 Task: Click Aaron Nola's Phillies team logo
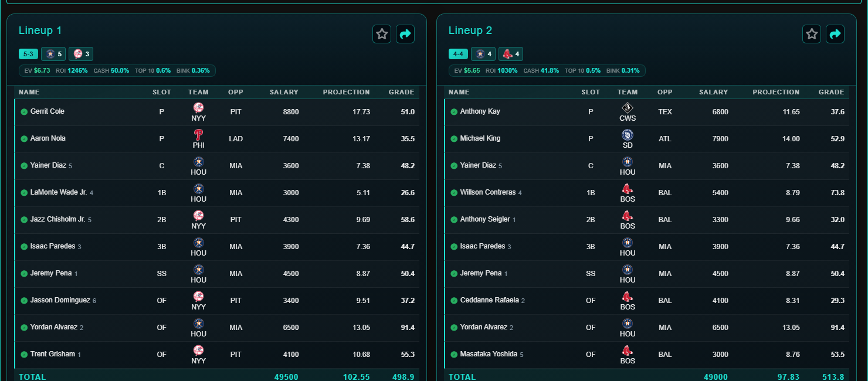point(198,135)
